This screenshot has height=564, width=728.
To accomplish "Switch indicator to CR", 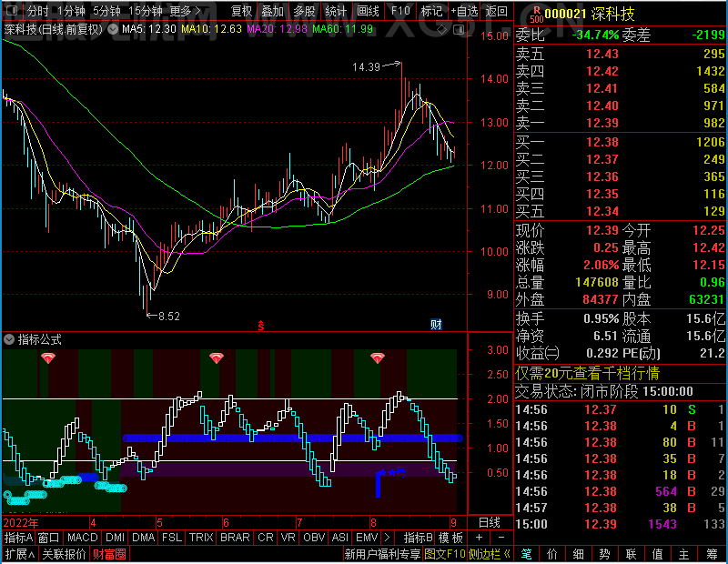I will click(266, 538).
